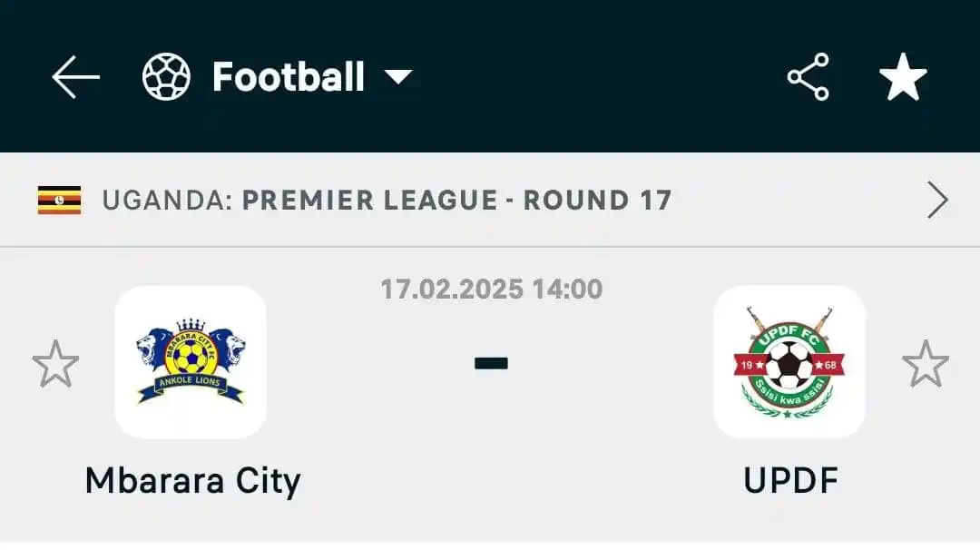Screen dimensions: 980x550
Task: Click the PREMIER LEAGUE label
Action: [x=370, y=200]
